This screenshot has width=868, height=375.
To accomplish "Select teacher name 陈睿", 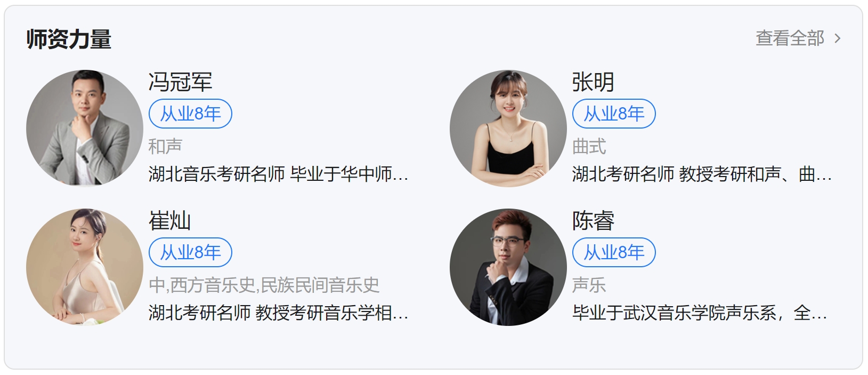I will click(x=593, y=221).
